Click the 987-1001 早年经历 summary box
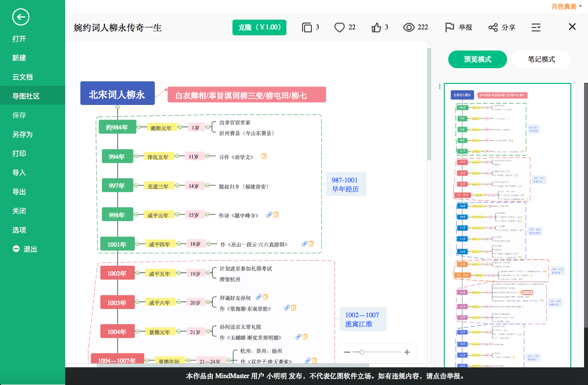The image size is (588, 385). click(x=346, y=184)
